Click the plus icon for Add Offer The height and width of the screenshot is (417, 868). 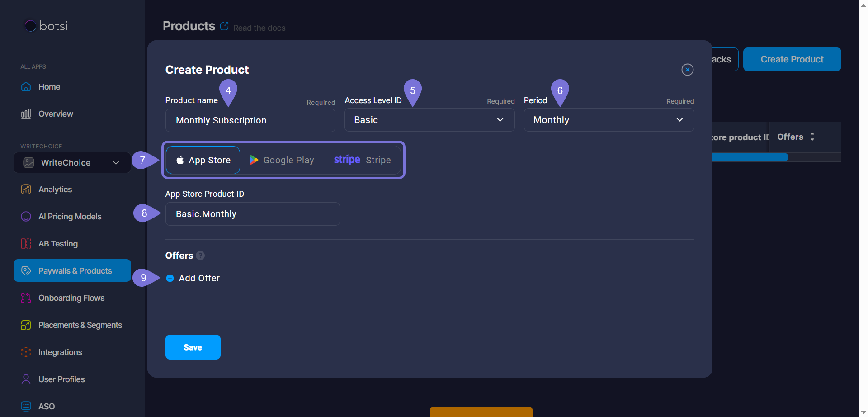(170, 278)
